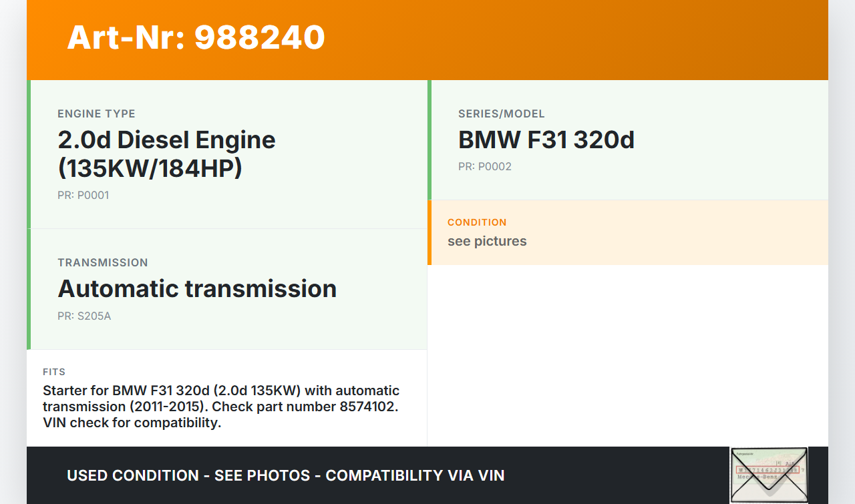855x504 pixels.
Task: Click the 2.0d Diesel Engine value text
Action: 166,154
